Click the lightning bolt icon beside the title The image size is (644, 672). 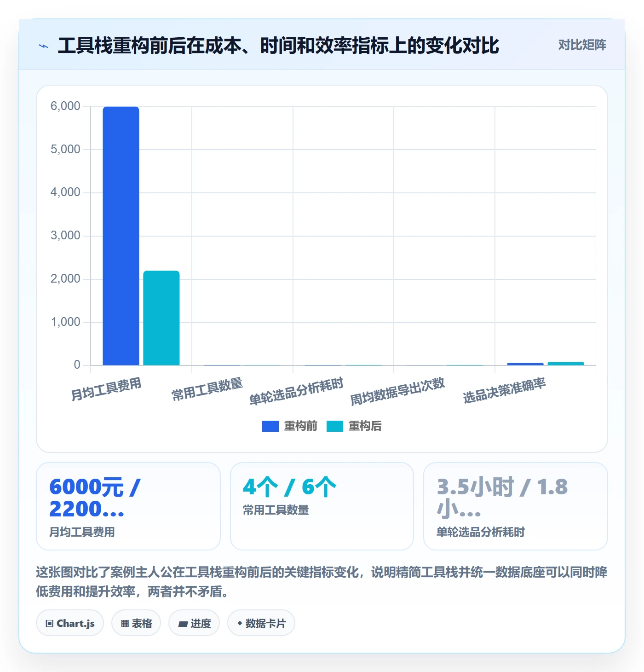44,46
